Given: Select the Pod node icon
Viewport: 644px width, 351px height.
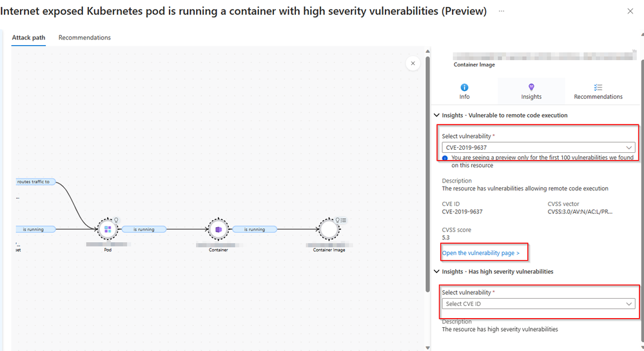Looking at the screenshot, I should (108, 229).
